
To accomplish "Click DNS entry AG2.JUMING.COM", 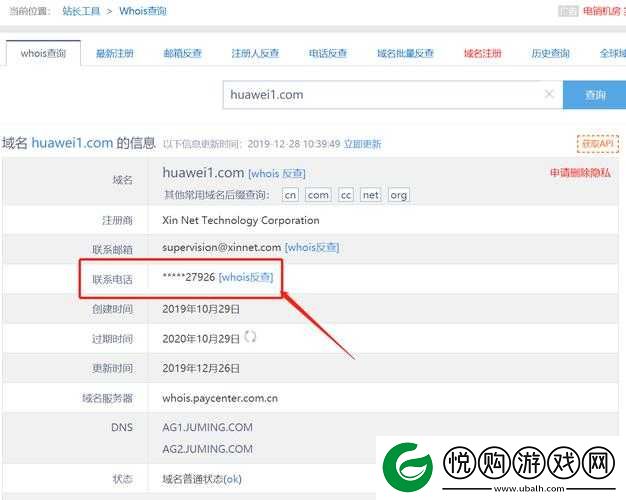I will point(207,449).
